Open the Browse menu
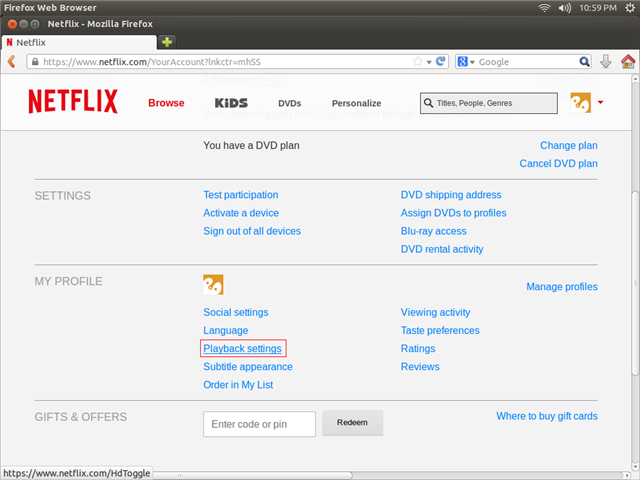Viewport: 640px width, 480px height. click(166, 103)
